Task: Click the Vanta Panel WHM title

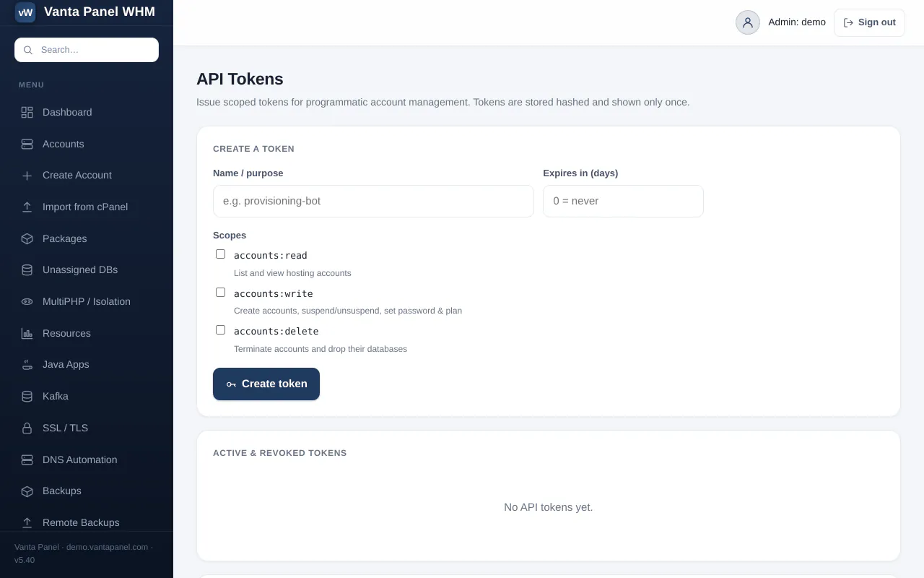Action: (x=100, y=12)
